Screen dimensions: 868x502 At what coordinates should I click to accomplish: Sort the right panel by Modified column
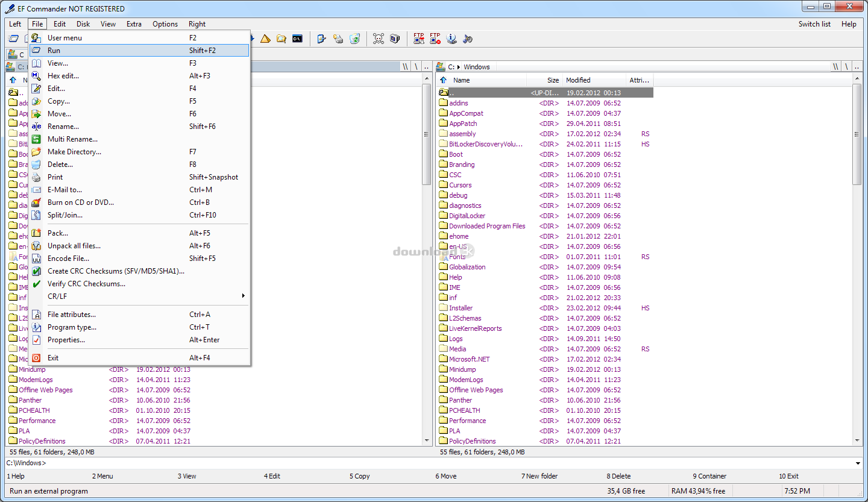click(x=594, y=80)
